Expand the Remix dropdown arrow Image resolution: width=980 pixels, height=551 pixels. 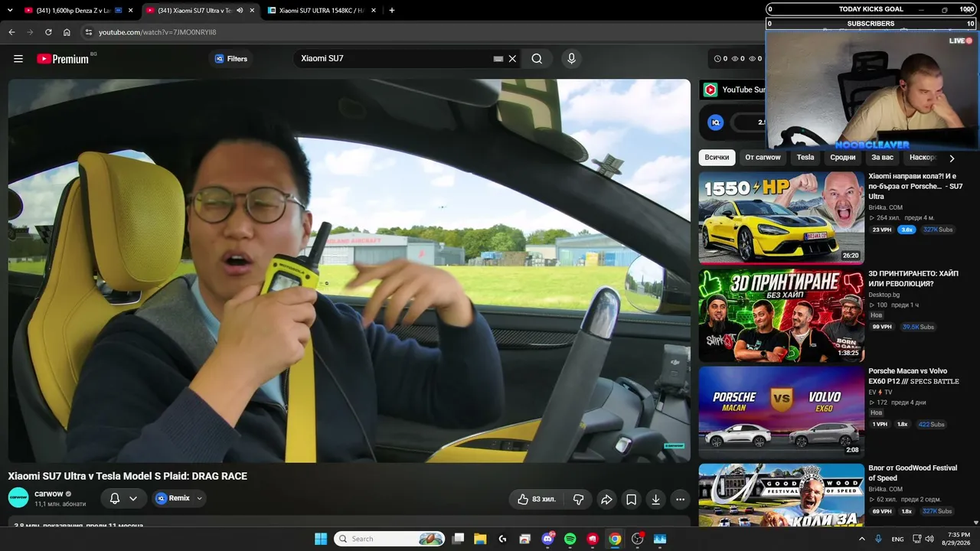point(200,498)
